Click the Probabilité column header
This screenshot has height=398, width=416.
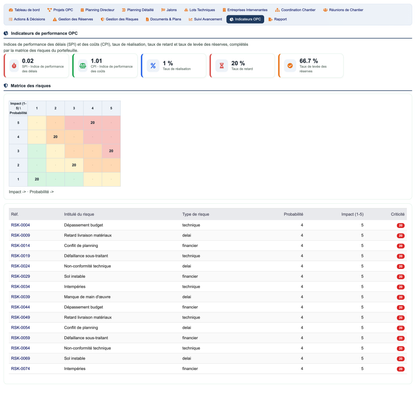[293, 214]
